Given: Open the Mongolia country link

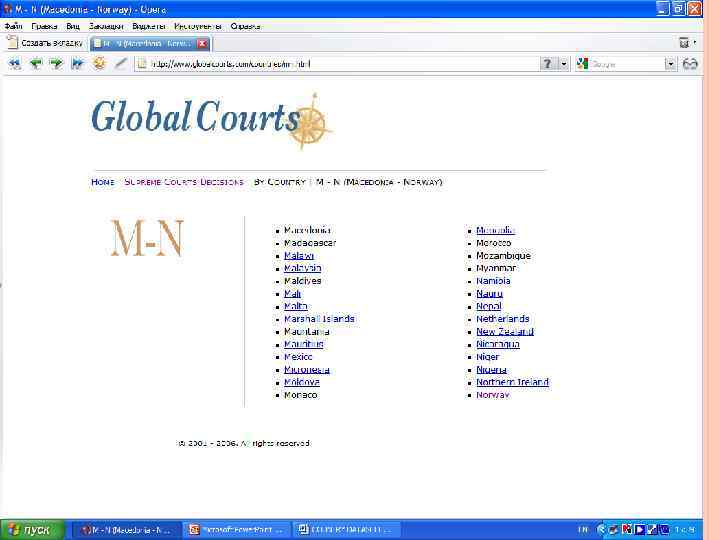Looking at the screenshot, I should pos(496,230).
